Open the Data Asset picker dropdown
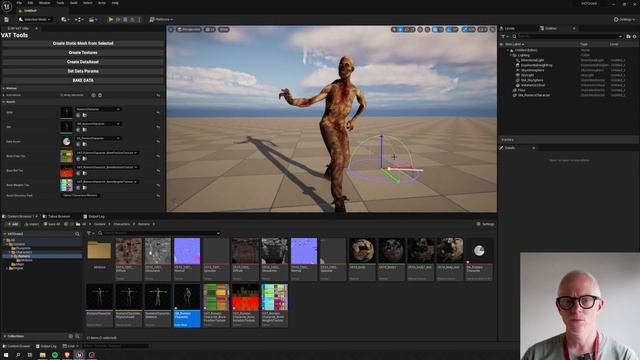 98,138
